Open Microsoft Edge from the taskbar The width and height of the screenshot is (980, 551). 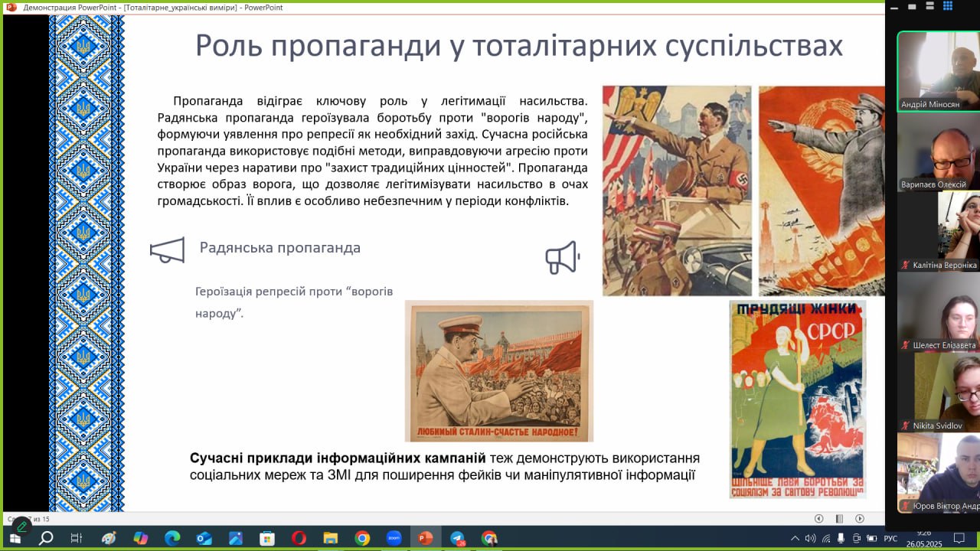(x=172, y=538)
